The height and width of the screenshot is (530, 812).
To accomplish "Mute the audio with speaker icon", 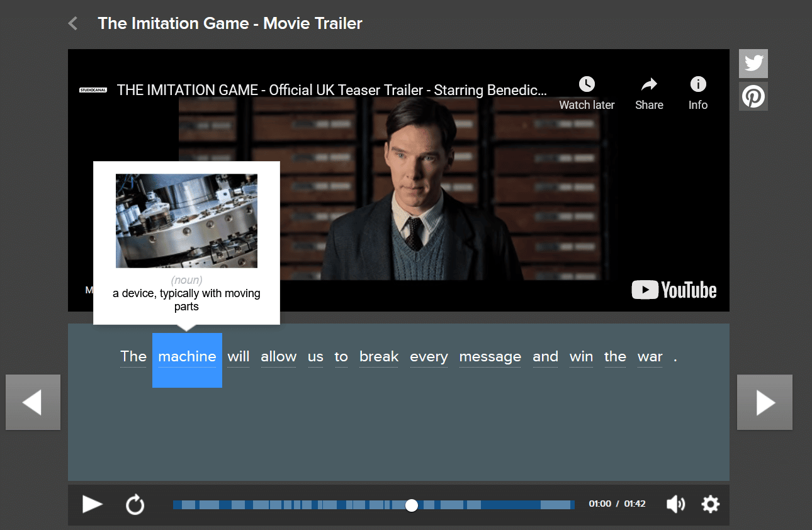I will pyautogui.click(x=675, y=504).
